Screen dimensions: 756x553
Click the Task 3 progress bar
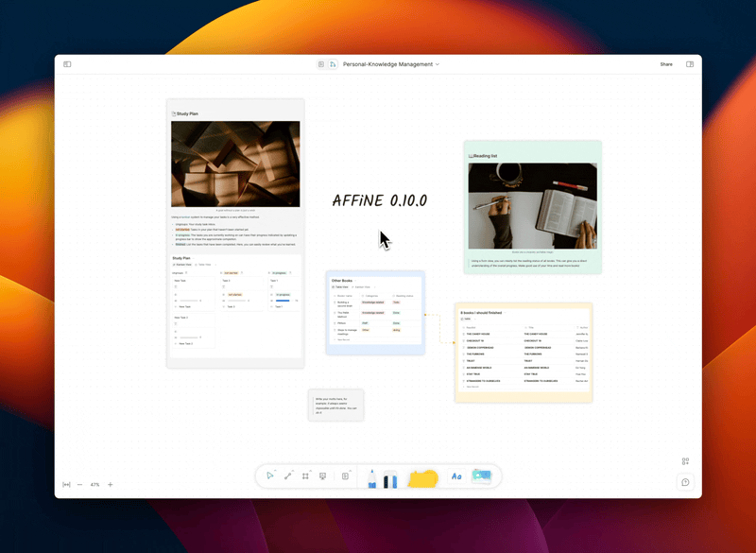(x=237, y=301)
